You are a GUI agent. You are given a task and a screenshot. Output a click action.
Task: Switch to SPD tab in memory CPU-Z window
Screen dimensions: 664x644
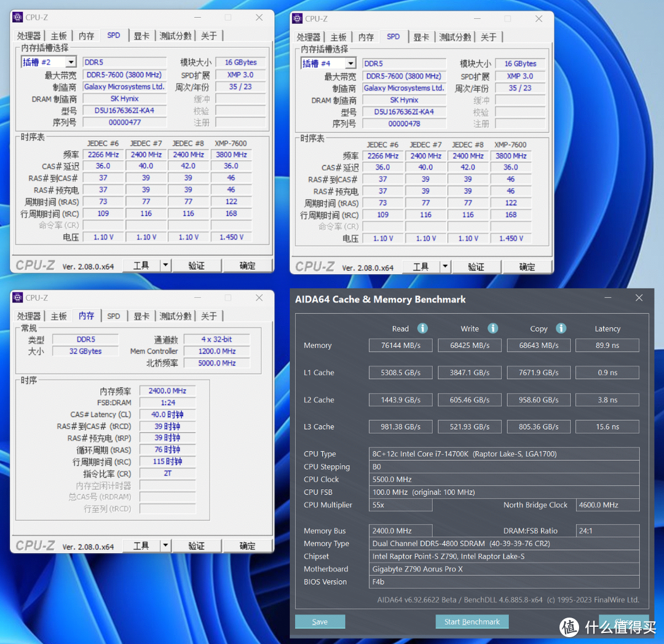[114, 316]
